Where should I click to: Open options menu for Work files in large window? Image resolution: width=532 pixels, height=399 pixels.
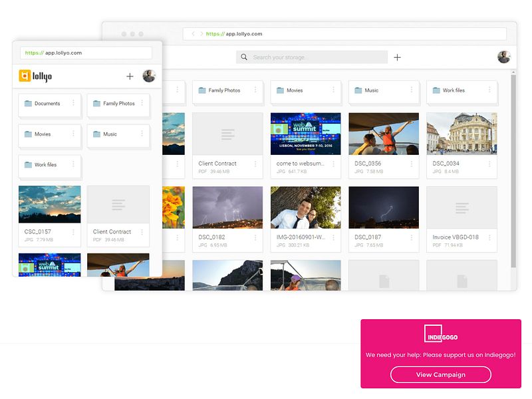coord(489,90)
